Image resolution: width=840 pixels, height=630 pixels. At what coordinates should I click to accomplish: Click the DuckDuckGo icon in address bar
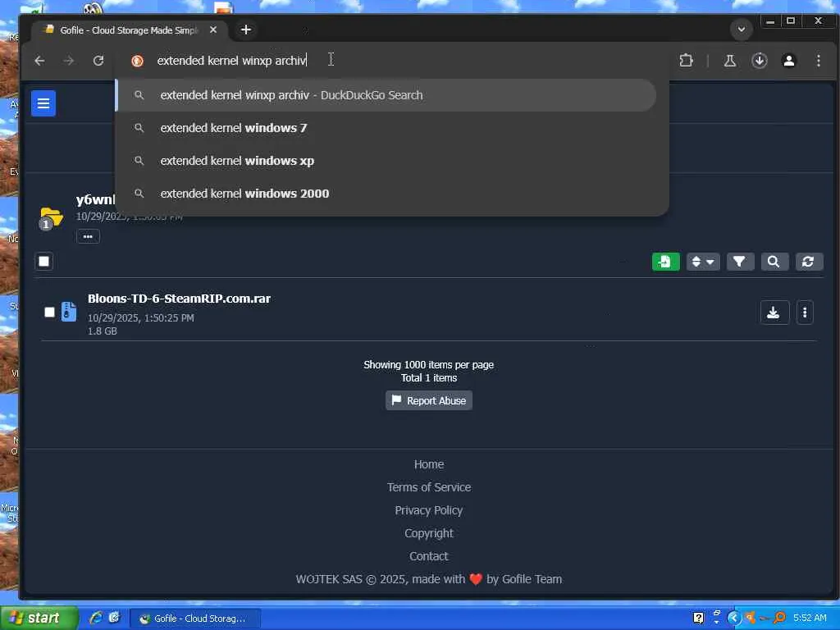(137, 61)
